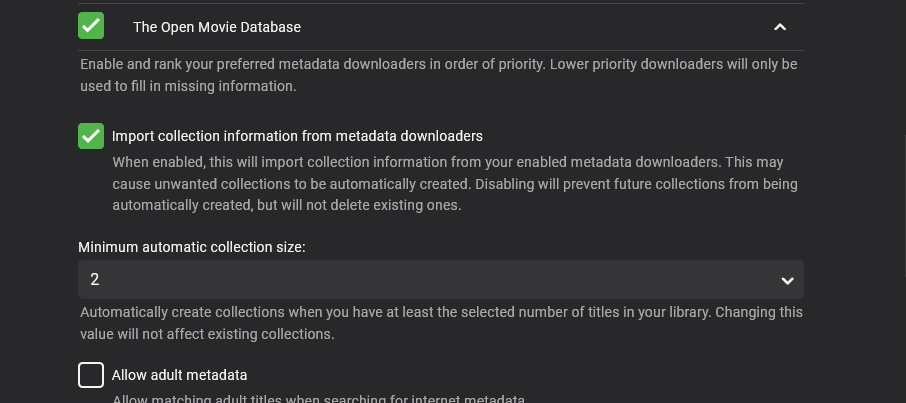Disable Import collection information checkbox
Viewport: 906px width, 403px height.
91,136
